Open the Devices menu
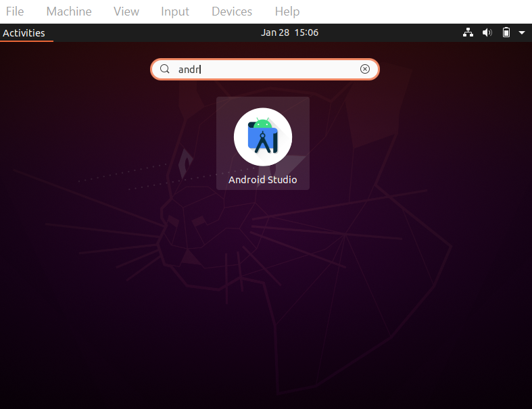Viewport: 532px width, 409px height. [232, 11]
